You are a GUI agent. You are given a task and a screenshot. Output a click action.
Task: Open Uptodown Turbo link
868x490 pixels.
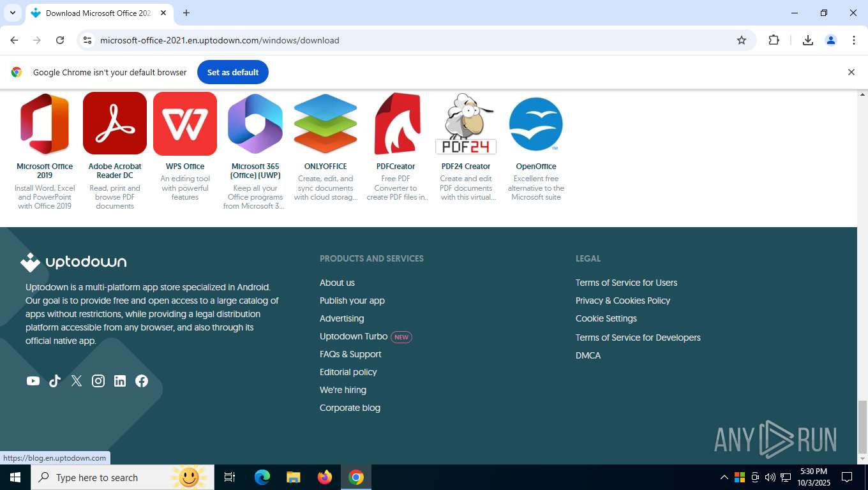pyautogui.click(x=354, y=336)
